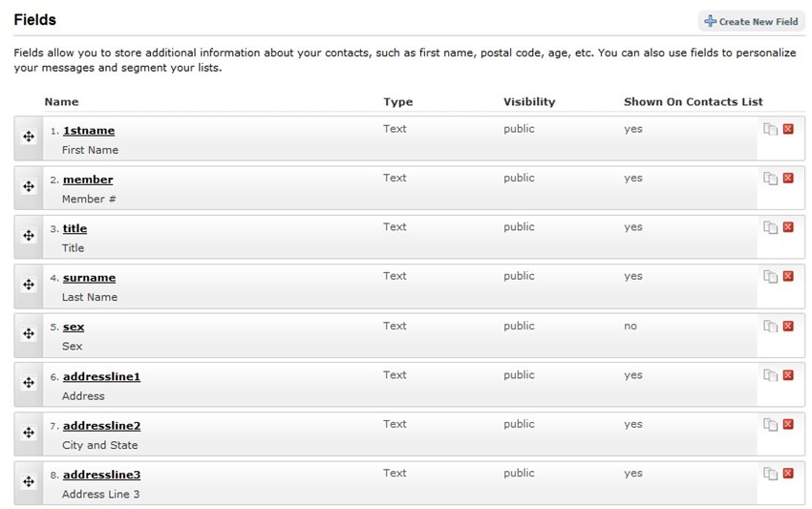Click the Create New Field button

point(752,21)
